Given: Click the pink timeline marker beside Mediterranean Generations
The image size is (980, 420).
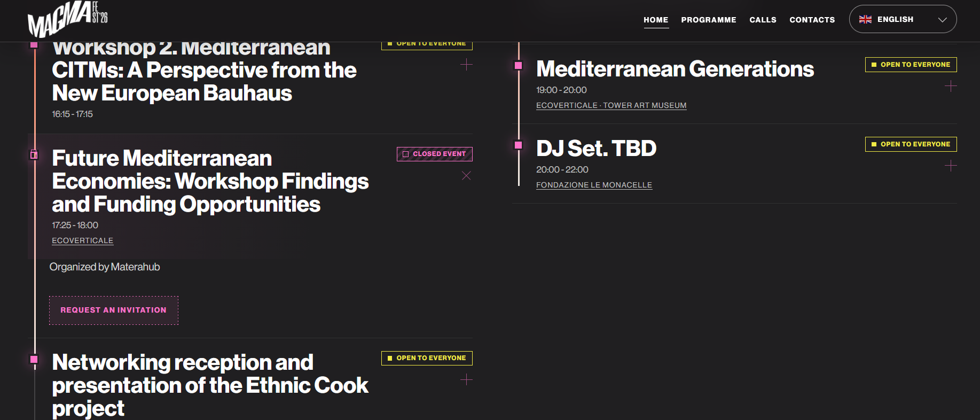Looking at the screenshot, I should (518, 66).
